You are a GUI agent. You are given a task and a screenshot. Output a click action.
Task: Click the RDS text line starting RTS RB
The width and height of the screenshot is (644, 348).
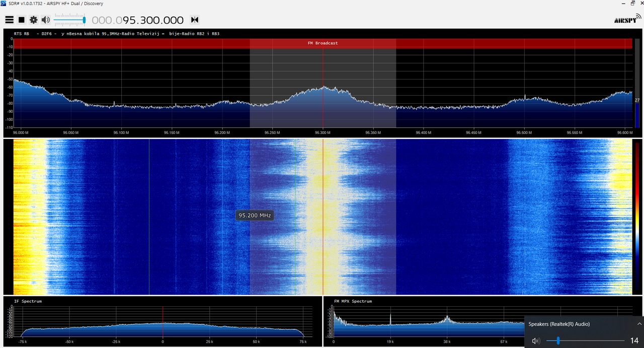(117, 34)
